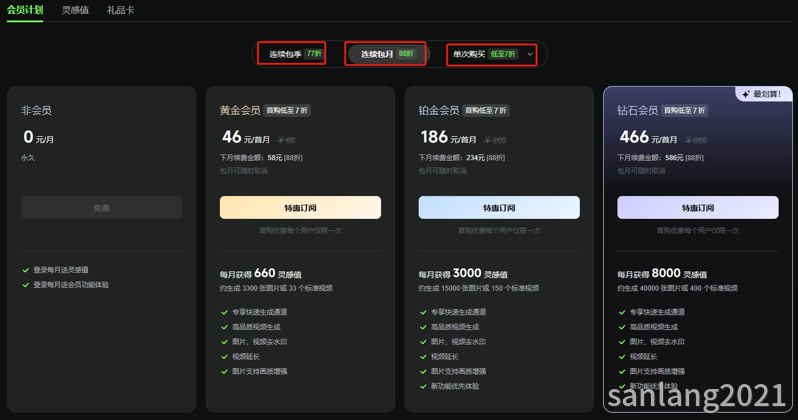This screenshot has height=420, width=798.
Task: Switch to the 会员计划 tab
Action: click(x=25, y=10)
